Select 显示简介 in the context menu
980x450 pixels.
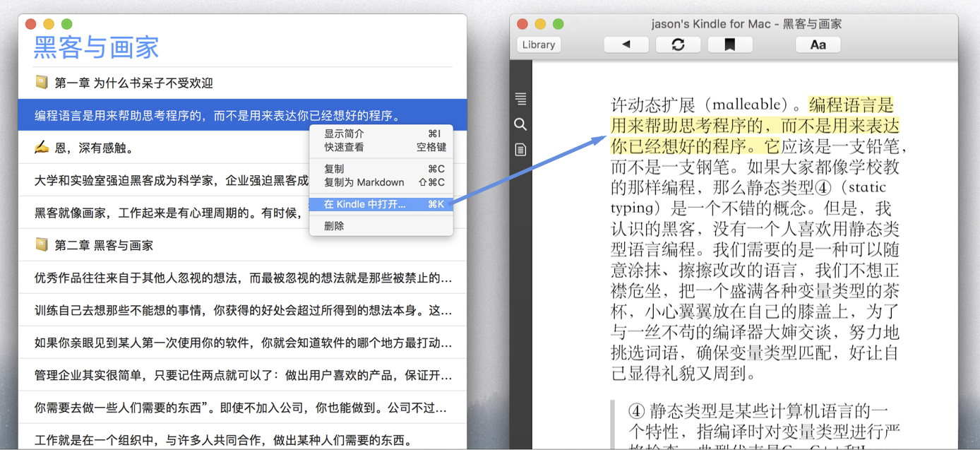tap(344, 134)
